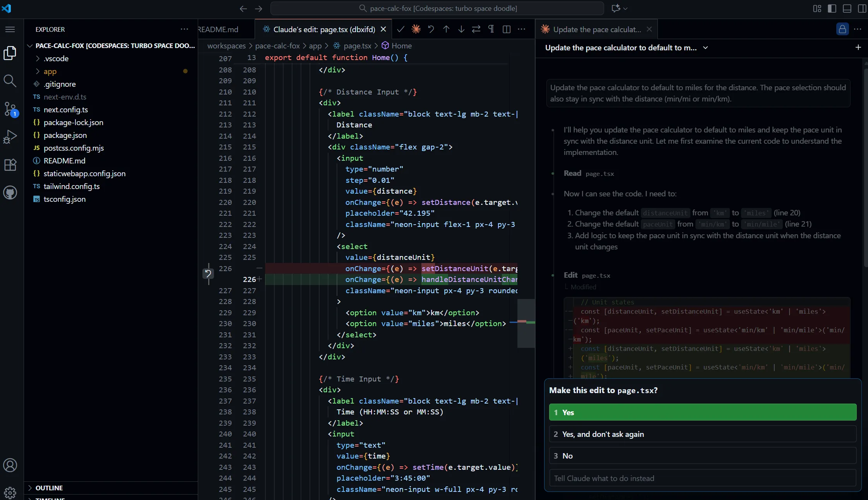The height and width of the screenshot is (500, 868).
Task: Click Yes to apply the page.tsx edit
Action: point(702,412)
